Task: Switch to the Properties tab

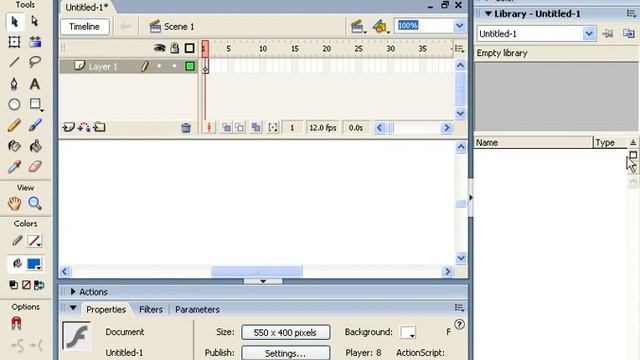Action: pyautogui.click(x=106, y=309)
